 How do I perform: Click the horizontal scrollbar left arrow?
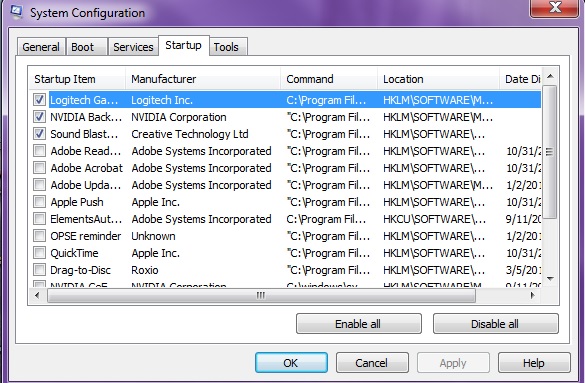pos(37,295)
